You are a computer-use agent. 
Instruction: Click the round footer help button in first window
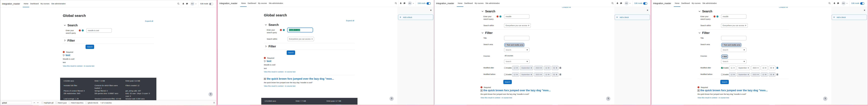click(211, 94)
